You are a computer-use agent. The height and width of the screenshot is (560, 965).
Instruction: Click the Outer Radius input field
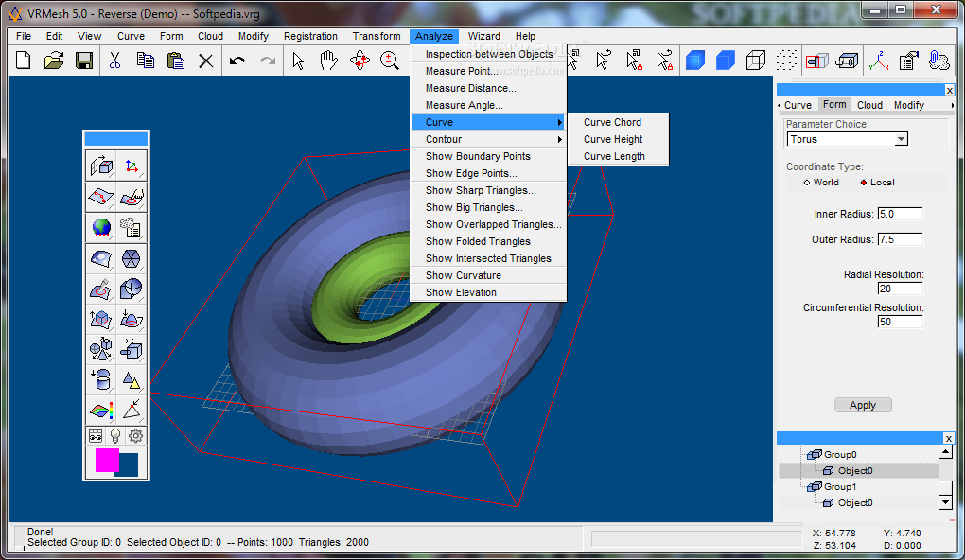(x=900, y=239)
